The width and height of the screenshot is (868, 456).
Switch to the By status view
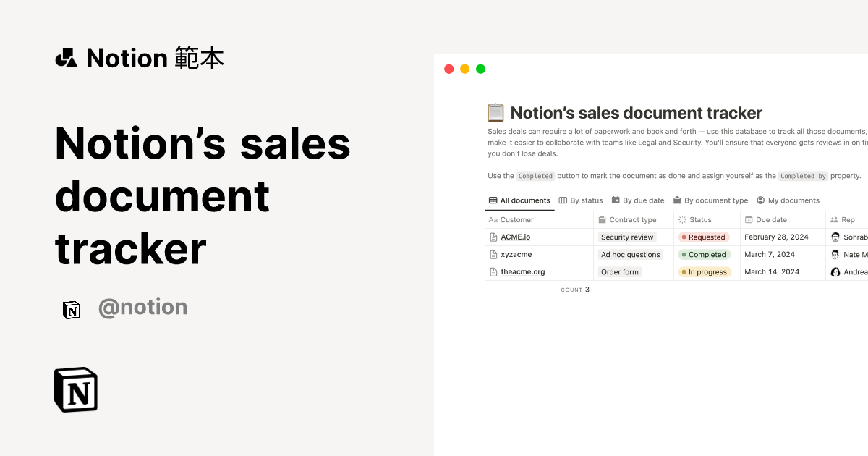[584, 200]
